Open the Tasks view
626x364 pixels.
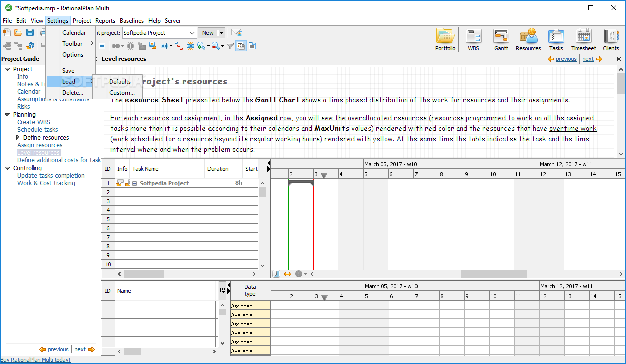pyautogui.click(x=556, y=40)
